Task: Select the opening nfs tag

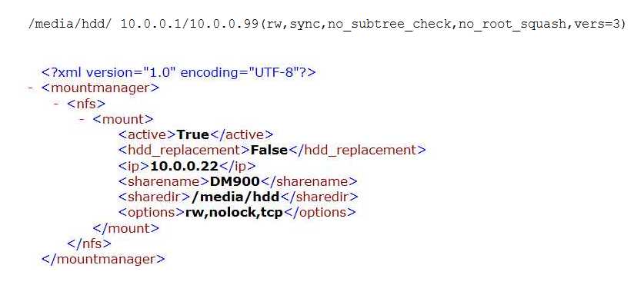Action: point(86,104)
